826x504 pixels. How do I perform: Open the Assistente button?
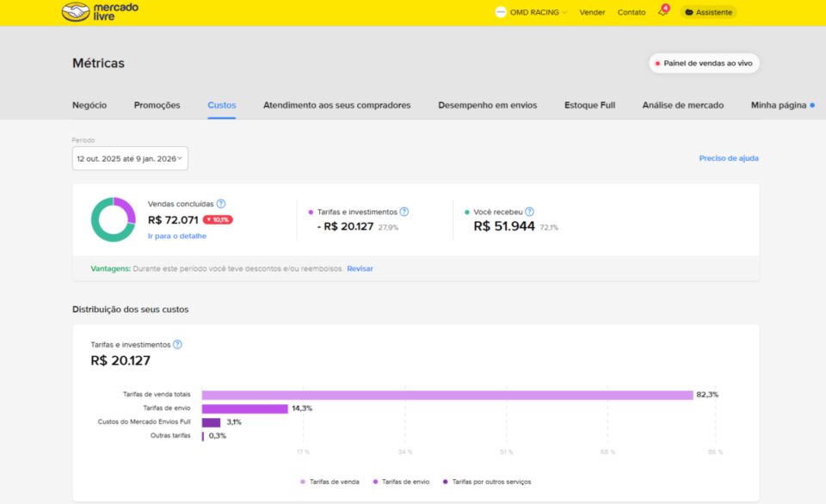tap(708, 12)
